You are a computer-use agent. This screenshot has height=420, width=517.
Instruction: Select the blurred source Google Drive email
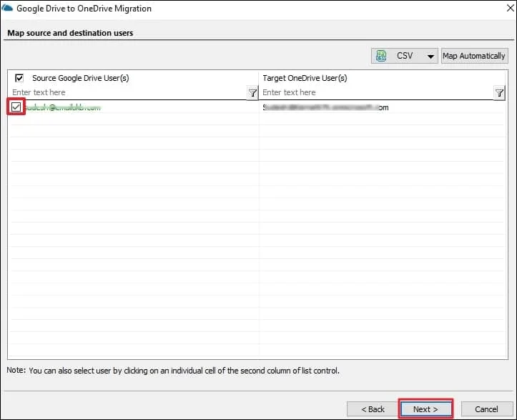pos(63,107)
